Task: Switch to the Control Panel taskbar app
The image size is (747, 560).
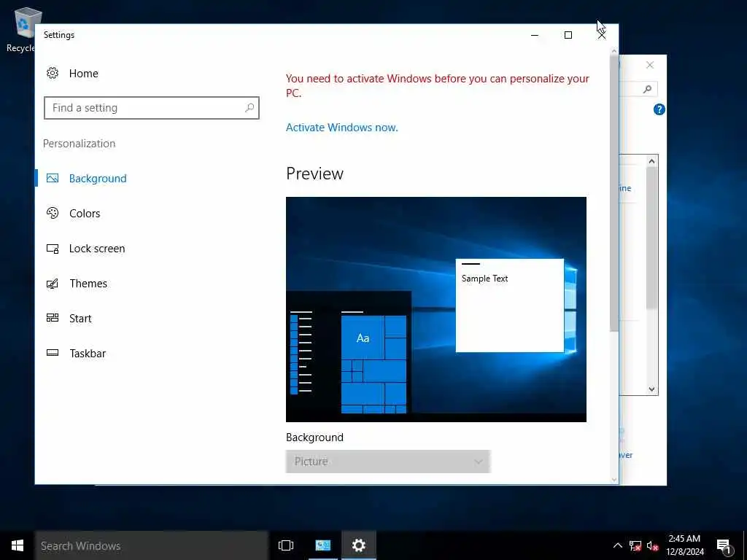Action: pos(322,545)
